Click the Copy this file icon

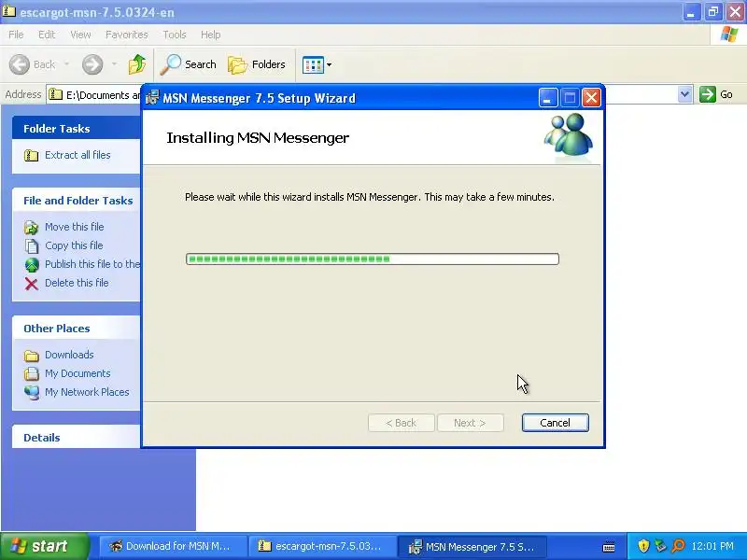(32, 246)
